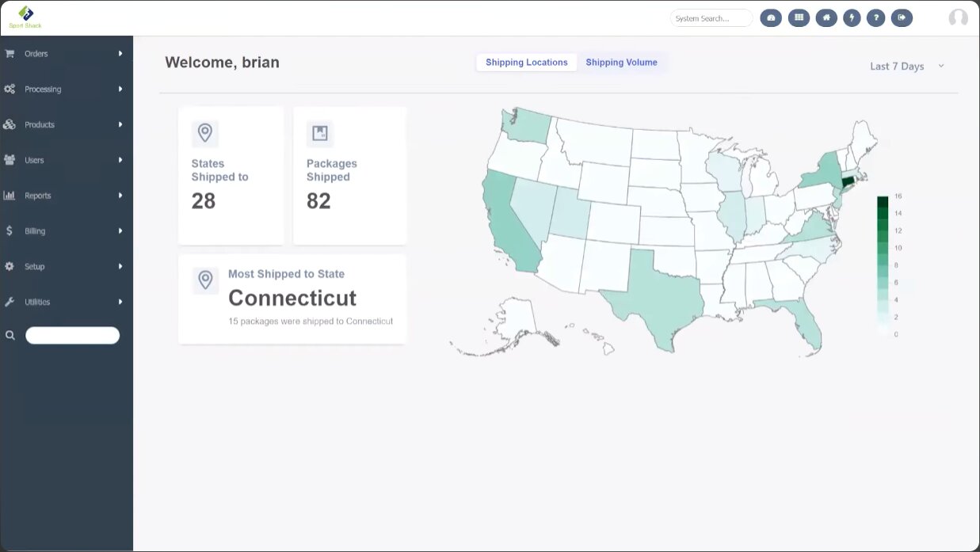Open the grid view icon in header
This screenshot has width=980, height=552.
click(799, 18)
